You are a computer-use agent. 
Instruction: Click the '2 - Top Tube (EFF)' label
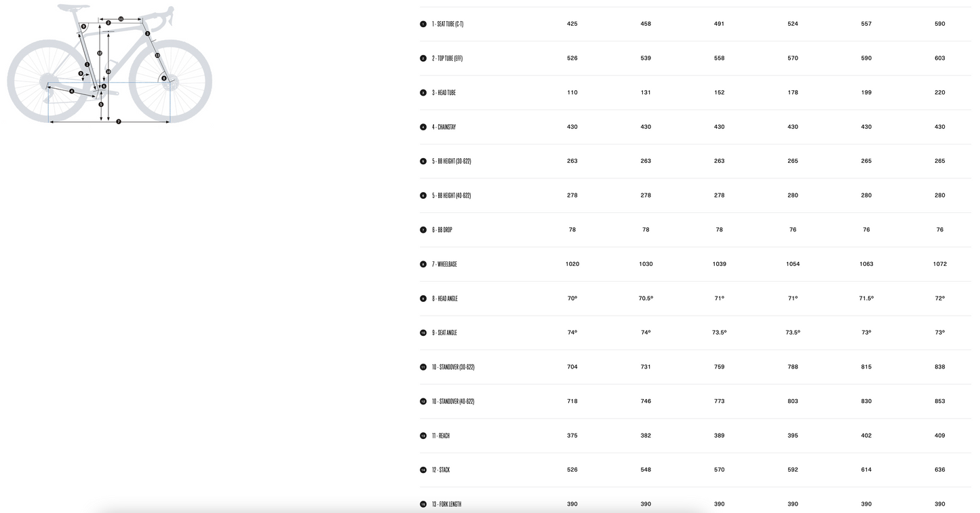[447, 58]
